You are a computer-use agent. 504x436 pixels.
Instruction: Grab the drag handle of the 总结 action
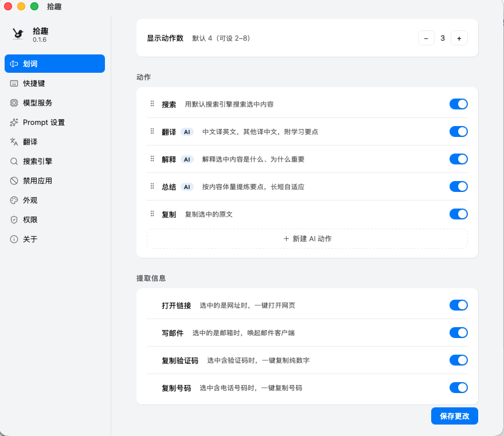click(153, 186)
